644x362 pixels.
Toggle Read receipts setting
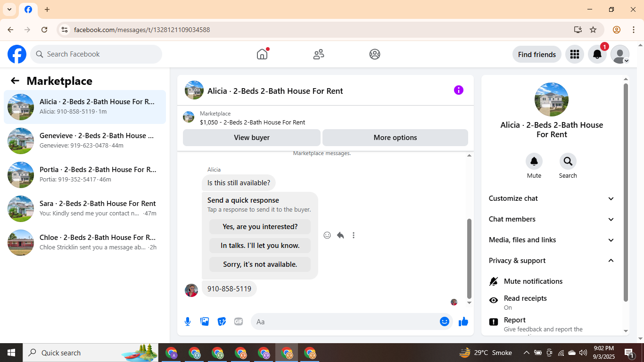tap(552, 302)
